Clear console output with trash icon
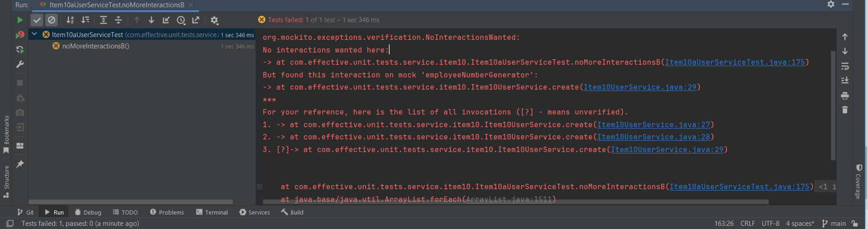 pyautogui.click(x=845, y=110)
